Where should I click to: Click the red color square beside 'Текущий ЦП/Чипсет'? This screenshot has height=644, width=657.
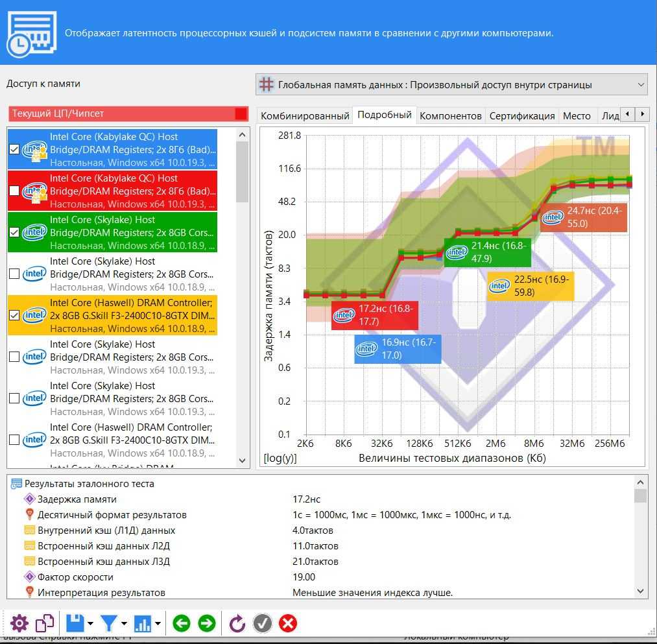241,114
